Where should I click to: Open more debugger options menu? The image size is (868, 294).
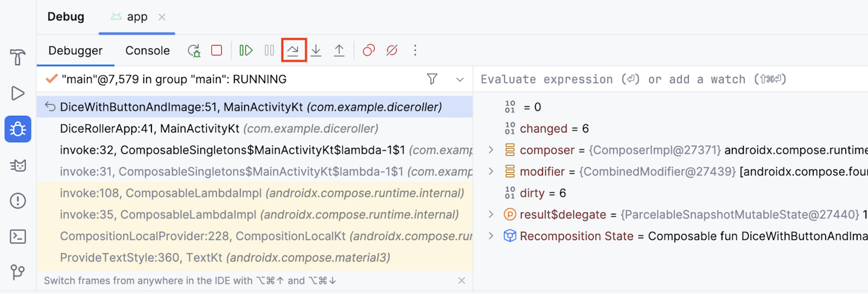point(415,51)
